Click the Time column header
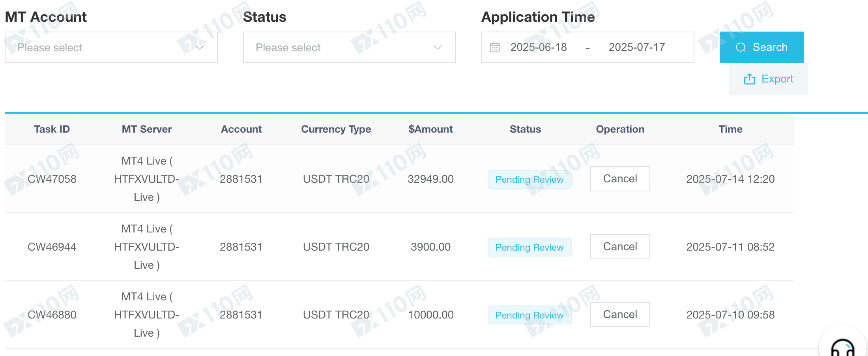Image resolution: width=868 pixels, height=356 pixels. pyautogui.click(x=730, y=129)
